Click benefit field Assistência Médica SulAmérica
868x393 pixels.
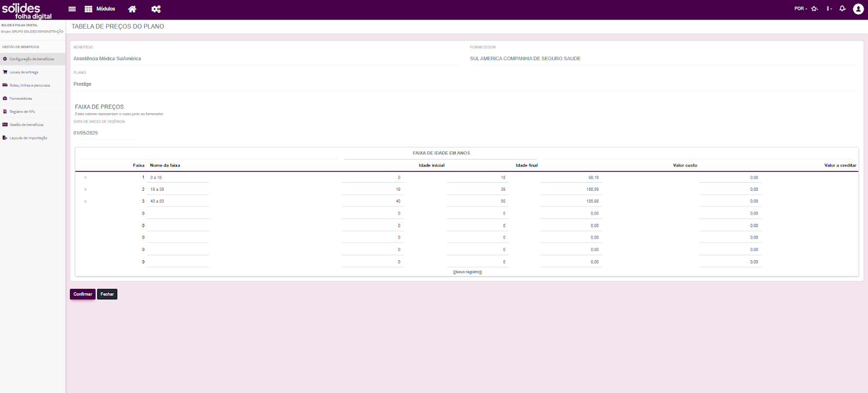point(267,59)
